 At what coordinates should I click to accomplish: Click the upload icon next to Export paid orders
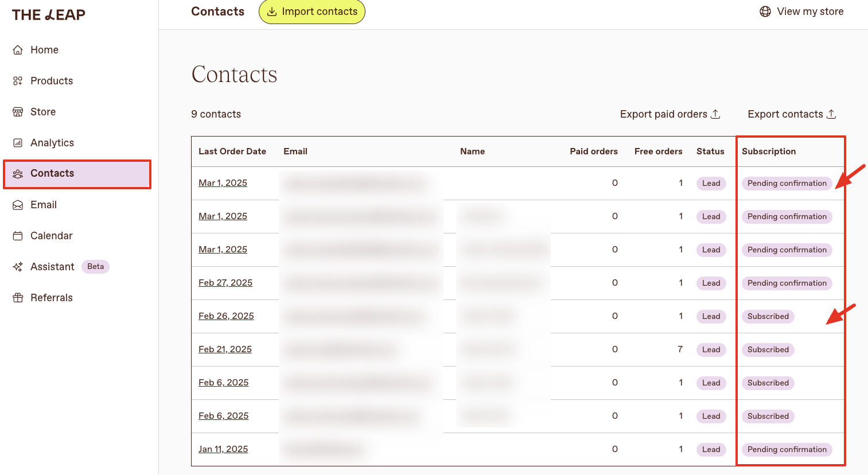click(x=715, y=114)
